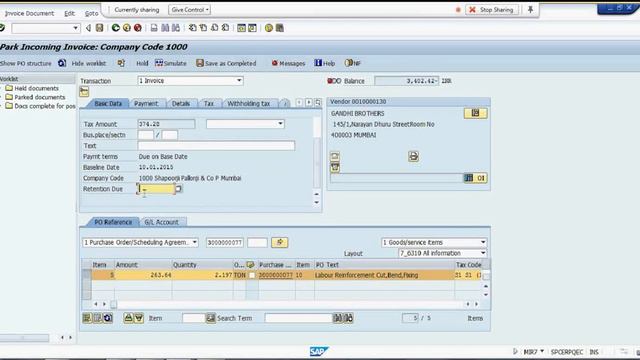This screenshot has width=640, height=360.
Task: Click the Customize Local Layout icon
Action: 280,28
